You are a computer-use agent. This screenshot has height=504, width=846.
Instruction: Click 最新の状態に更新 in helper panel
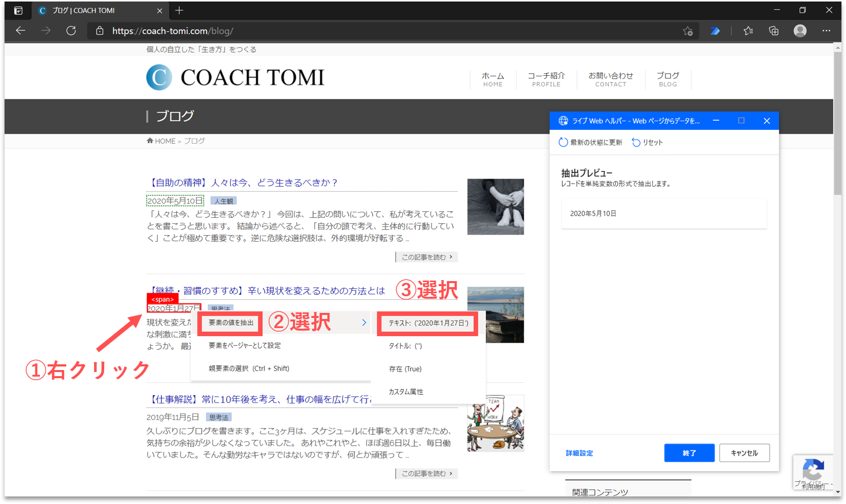tap(590, 143)
